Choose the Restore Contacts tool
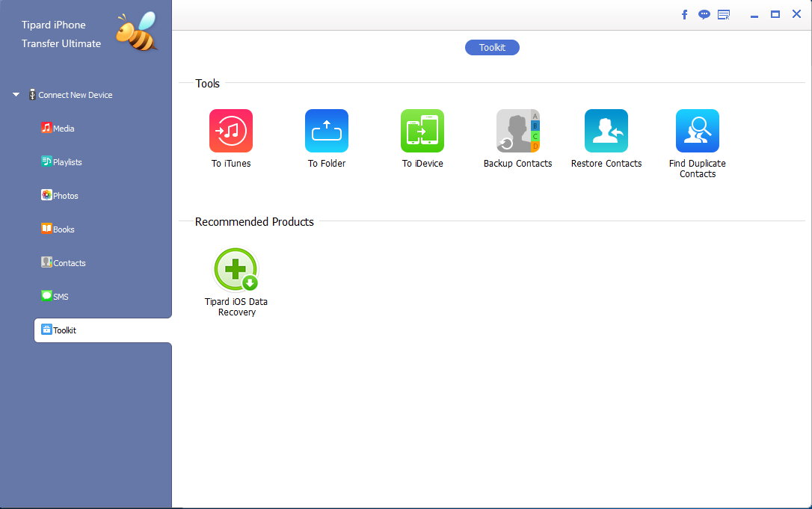Screen dimensions: 812x509 (x=606, y=131)
